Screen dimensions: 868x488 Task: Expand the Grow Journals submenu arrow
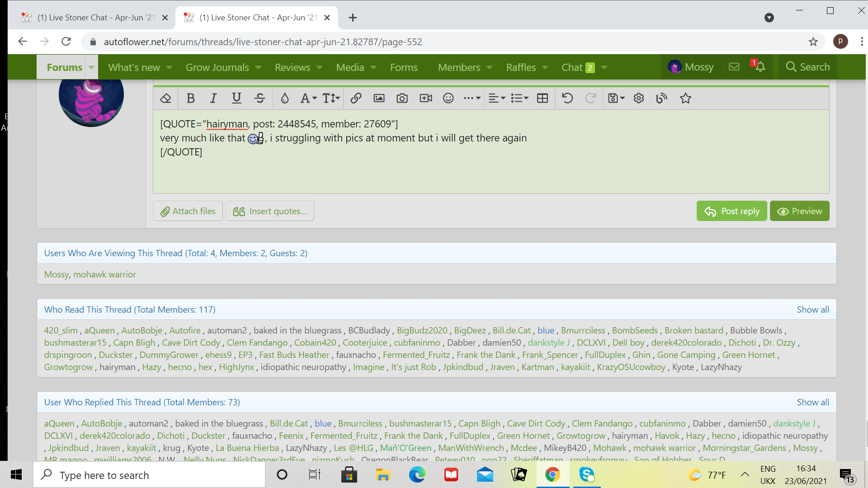(x=258, y=67)
